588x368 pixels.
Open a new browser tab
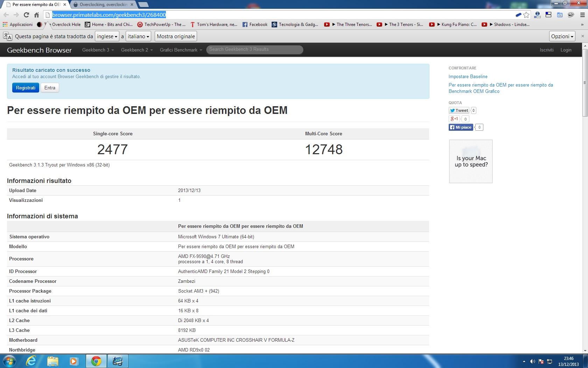pos(143,5)
